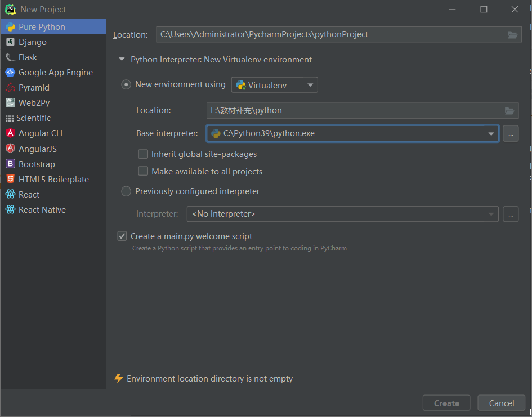Maximize the New Project window

coord(484,9)
